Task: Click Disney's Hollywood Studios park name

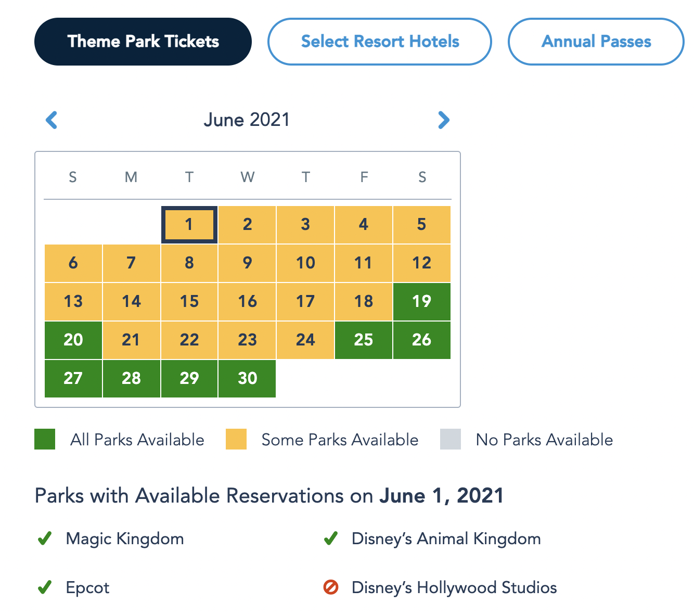Action: 454,587
